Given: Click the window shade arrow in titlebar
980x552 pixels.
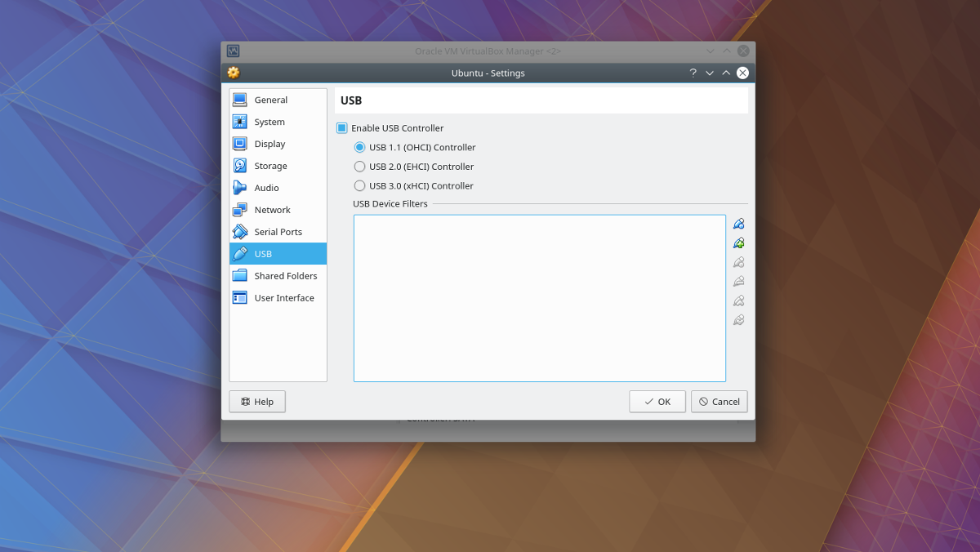Looking at the screenshot, I should point(709,72).
